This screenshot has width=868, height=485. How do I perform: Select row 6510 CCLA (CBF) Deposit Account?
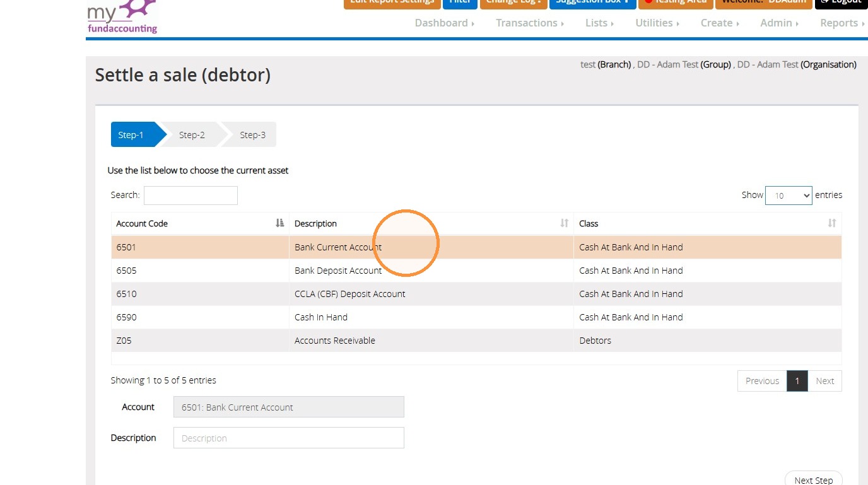point(476,294)
